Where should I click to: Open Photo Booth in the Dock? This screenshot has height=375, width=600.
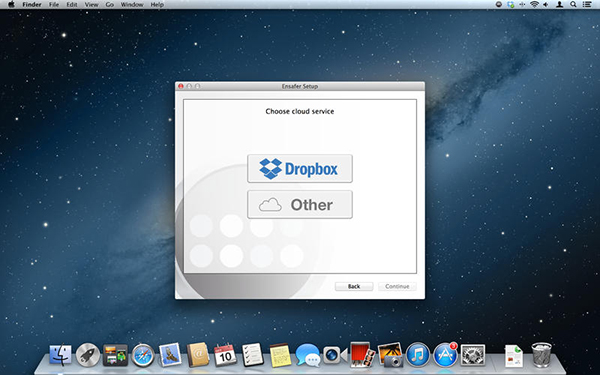tap(362, 355)
